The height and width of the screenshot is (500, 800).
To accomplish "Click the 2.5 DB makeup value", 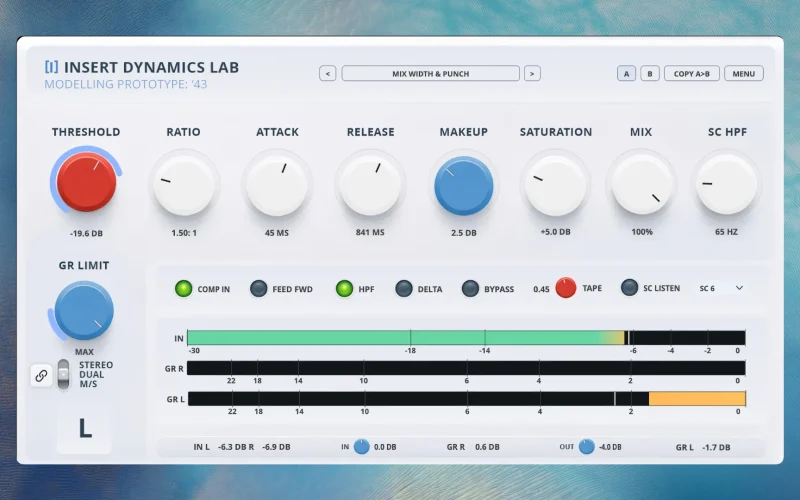I will coord(464,233).
